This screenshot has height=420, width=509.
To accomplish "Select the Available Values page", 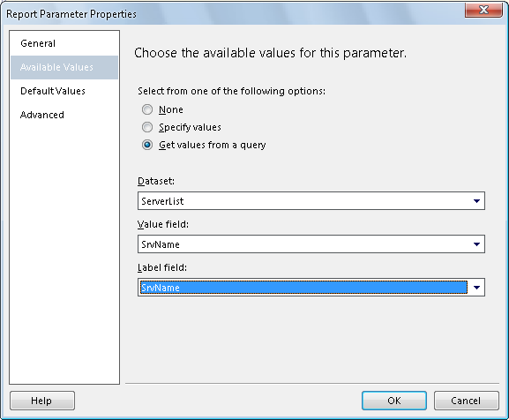I will (64, 67).
